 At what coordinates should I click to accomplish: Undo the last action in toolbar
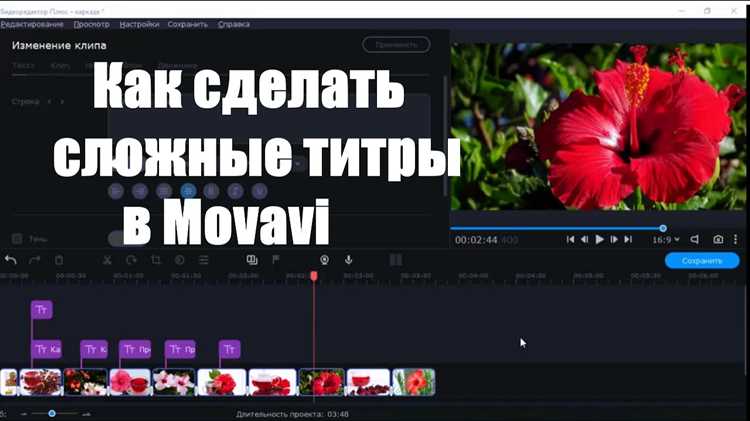pos(11,260)
